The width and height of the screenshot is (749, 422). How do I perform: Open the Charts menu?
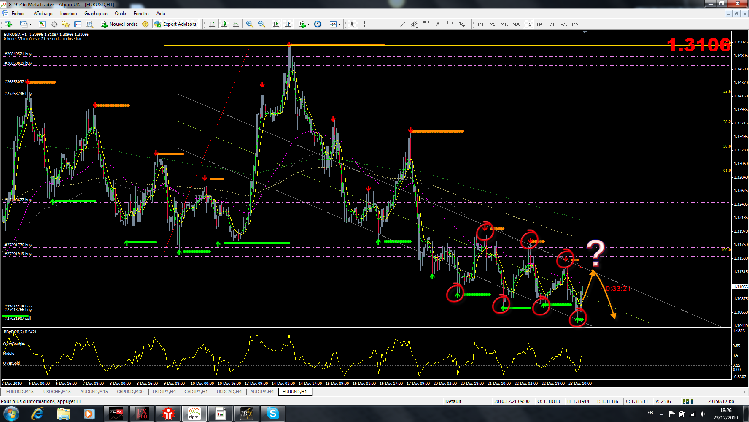coord(90,12)
